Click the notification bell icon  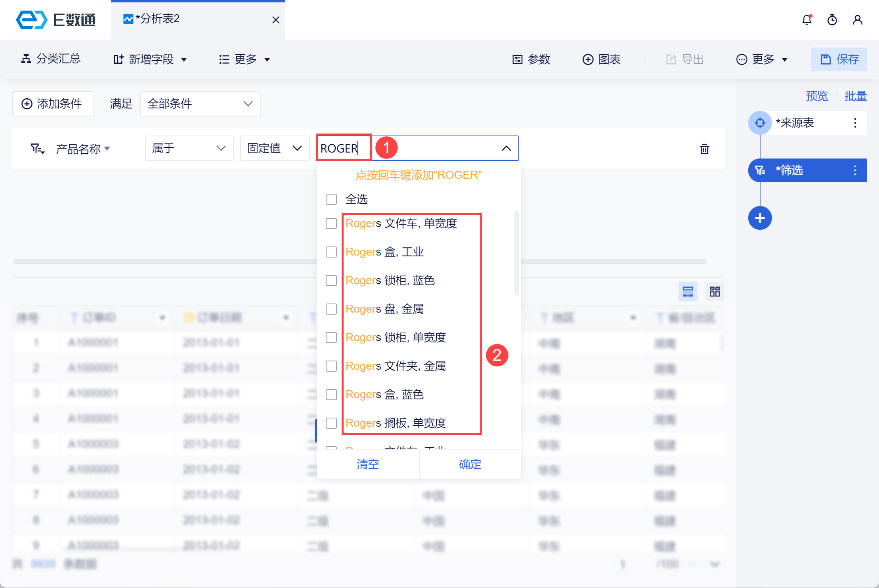pyautogui.click(x=807, y=20)
